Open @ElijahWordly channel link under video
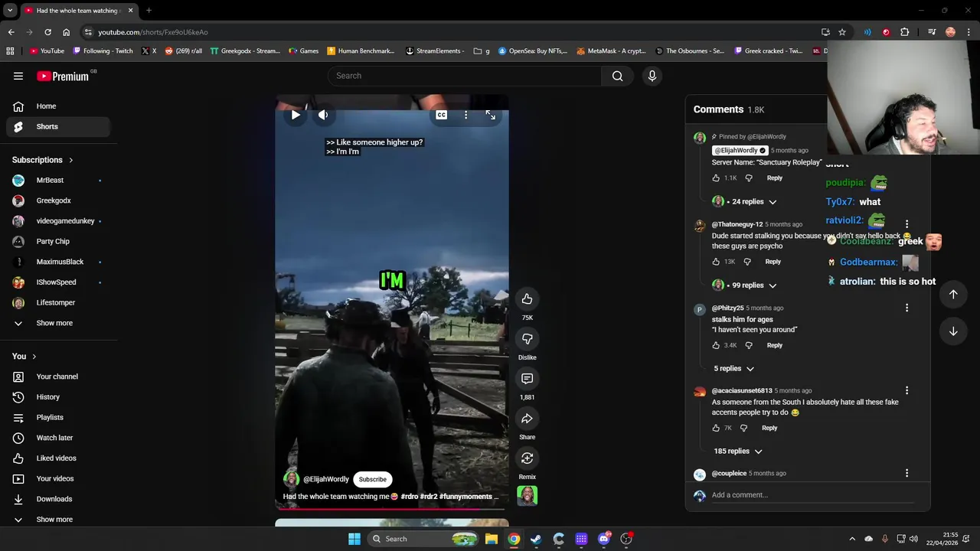Image resolution: width=980 pixels, height=551 pixels. point(325,479)
